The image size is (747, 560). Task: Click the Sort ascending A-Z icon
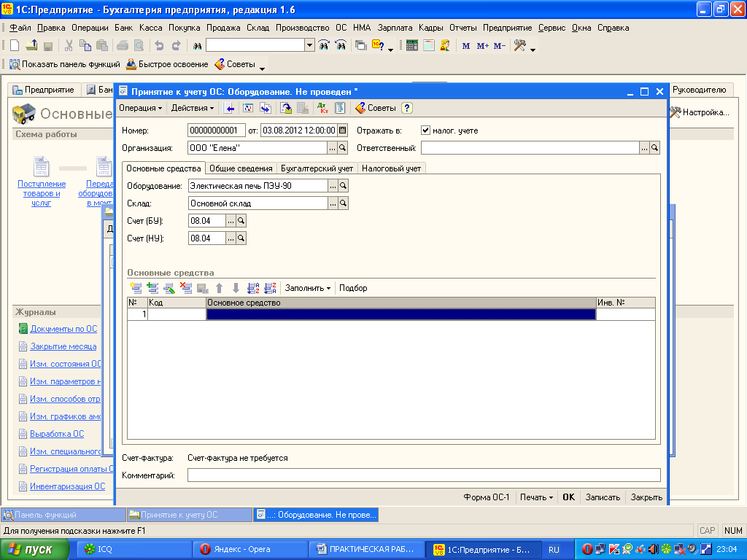(x=253, y=287)
